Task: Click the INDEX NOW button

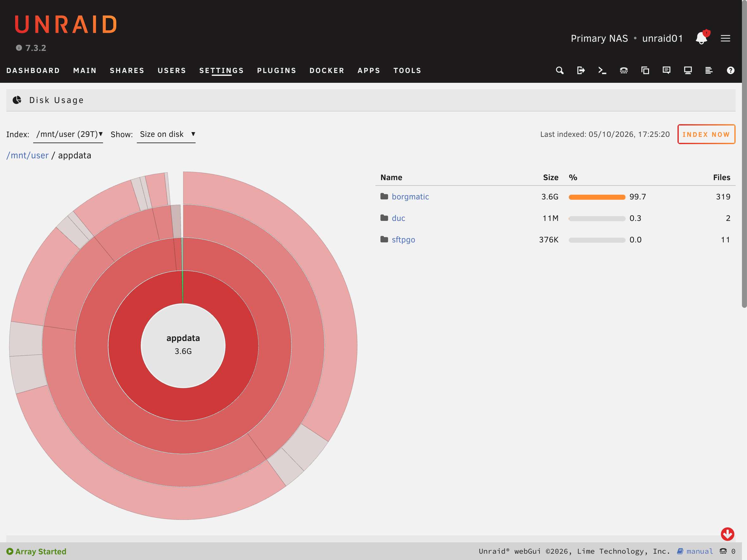Action: pyautogui.click(x=706, y=134)
